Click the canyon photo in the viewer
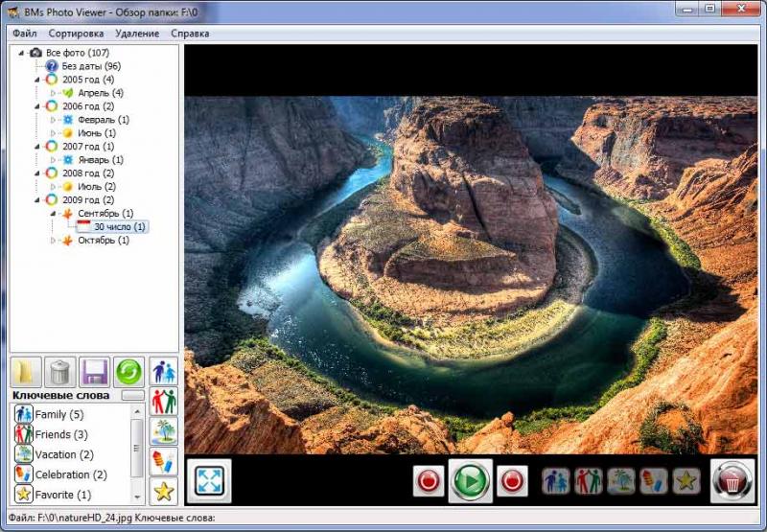Image resolution: width=767 pixels, height=532 pixels. (471, 275)
